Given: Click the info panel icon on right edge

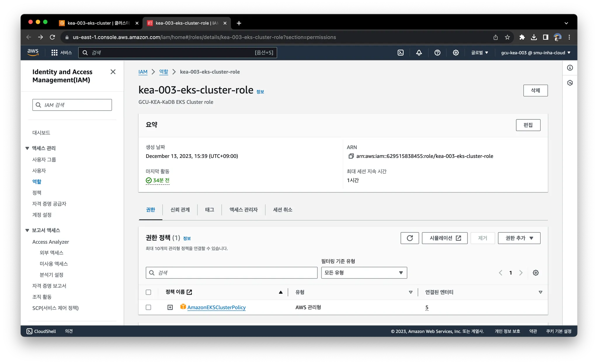Looking at the screenshot, I should pos(570,68).
